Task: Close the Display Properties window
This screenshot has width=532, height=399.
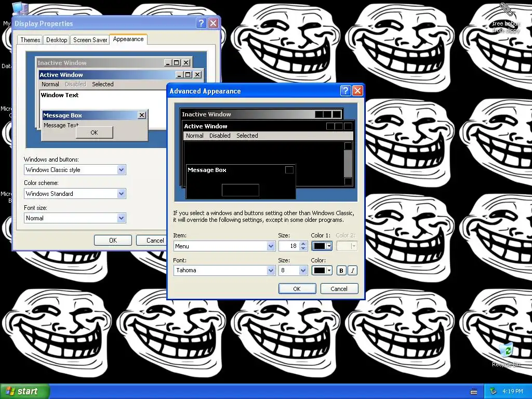Action: tap(213, 23)
